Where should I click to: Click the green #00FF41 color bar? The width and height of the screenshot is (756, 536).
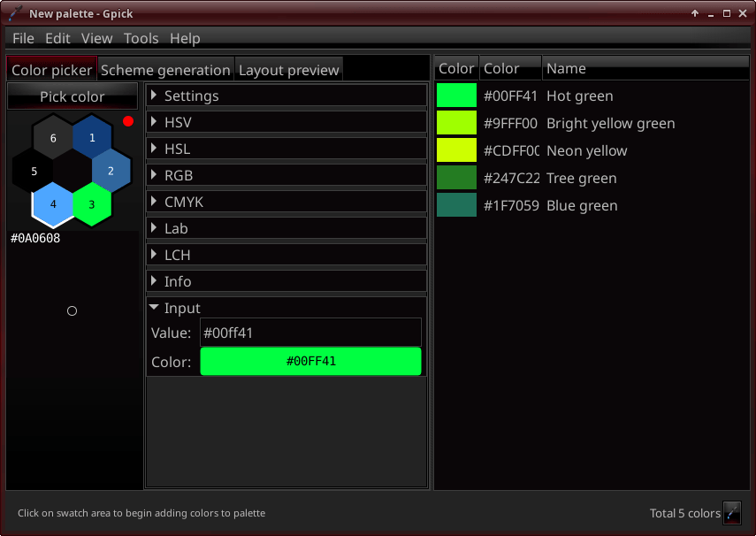tap(310, 361)
